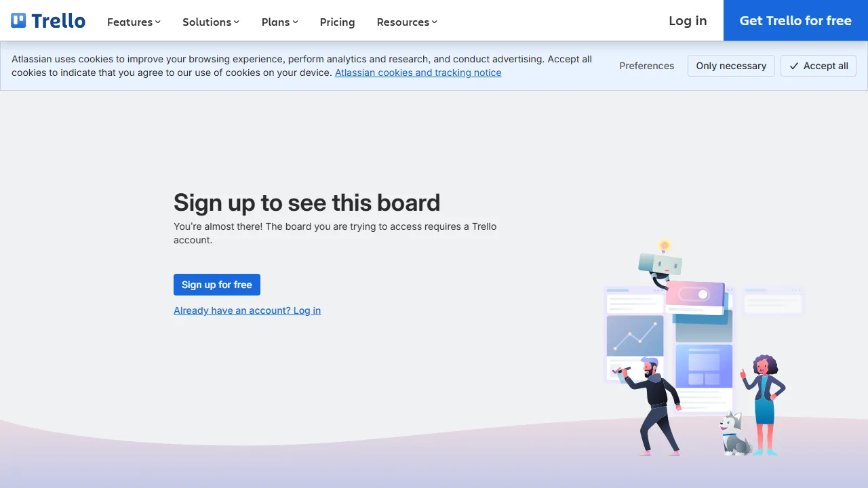
Task: Accept all cookies
Action: click(x=818, y=66)
